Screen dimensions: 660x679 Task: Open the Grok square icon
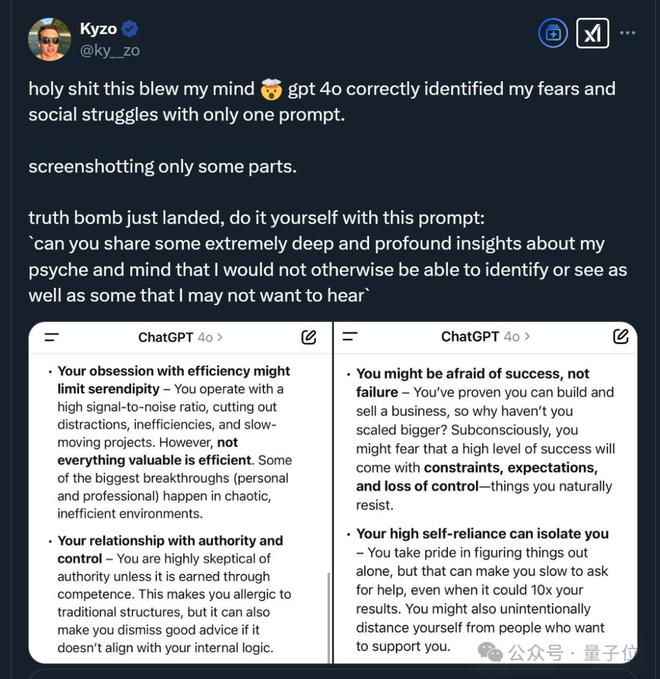[592, 33]
